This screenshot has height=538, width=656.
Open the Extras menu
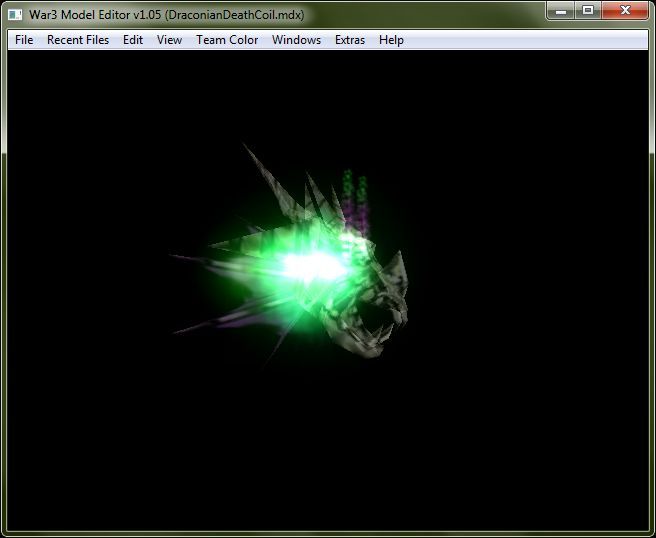[x=350, y=40]
